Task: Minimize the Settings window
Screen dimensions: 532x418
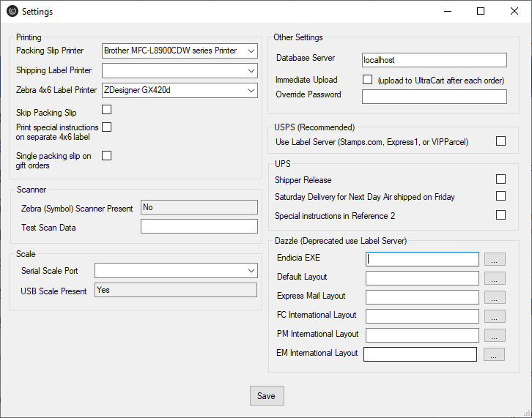Action: tap(448, 11)
